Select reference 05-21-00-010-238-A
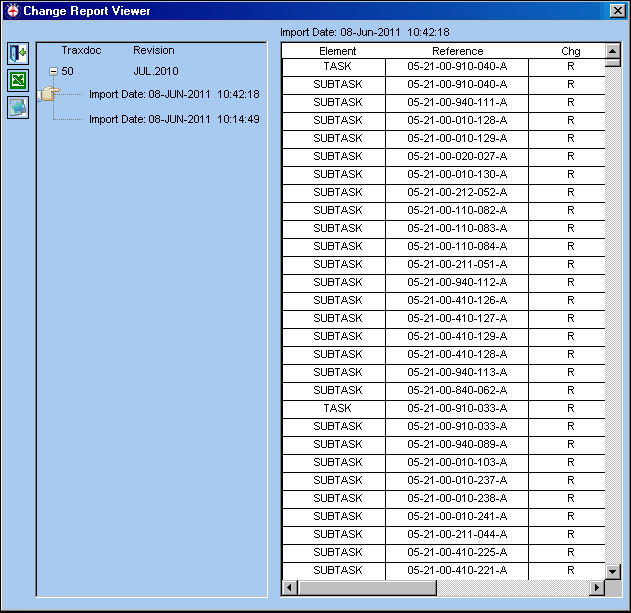This screenshot has width=631, height=613. click(x=457, y=498)
